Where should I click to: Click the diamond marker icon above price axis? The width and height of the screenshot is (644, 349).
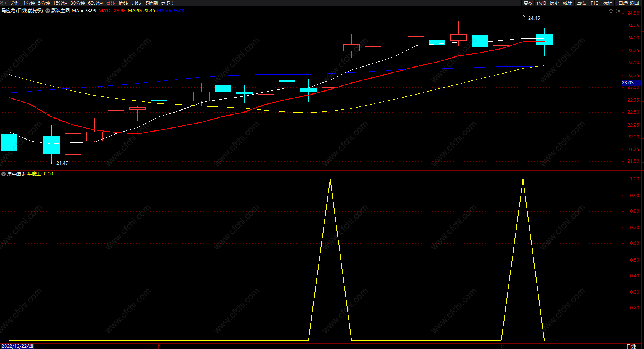pos(611,11)
